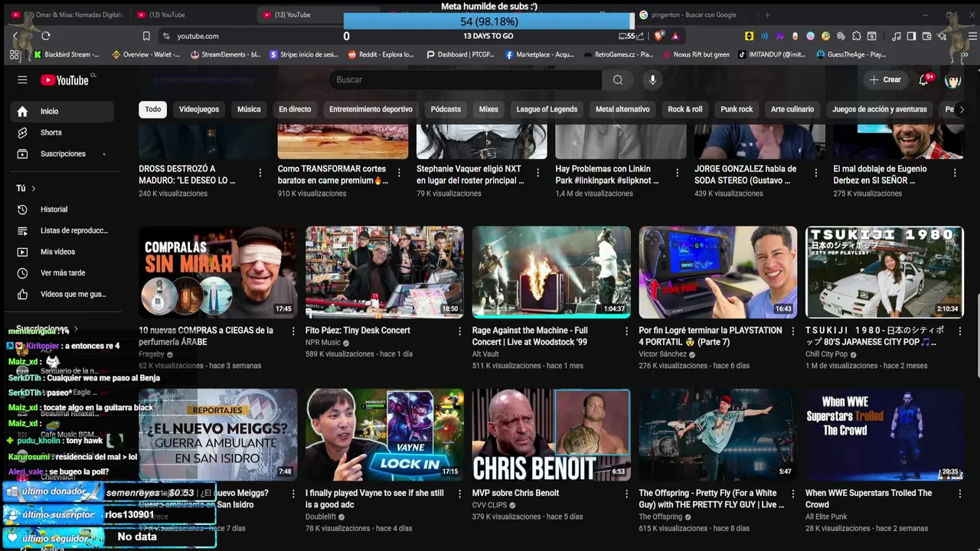
Task: Open Historial in the sidebar
Action: (54, 209)
